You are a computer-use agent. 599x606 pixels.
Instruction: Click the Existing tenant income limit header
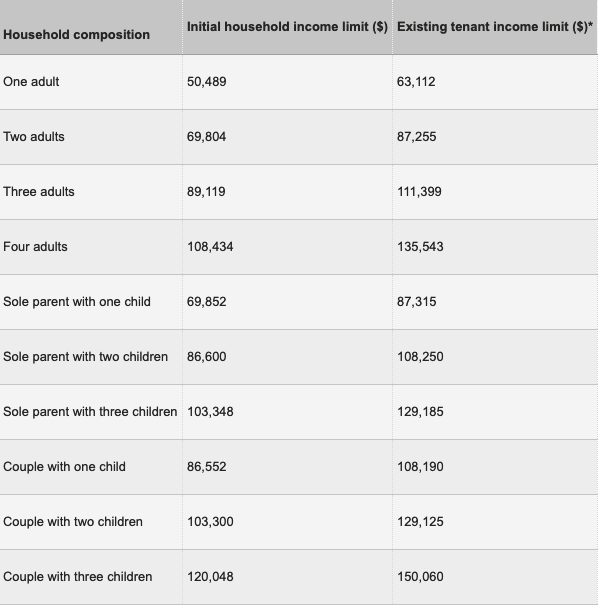tap(495, 27)
